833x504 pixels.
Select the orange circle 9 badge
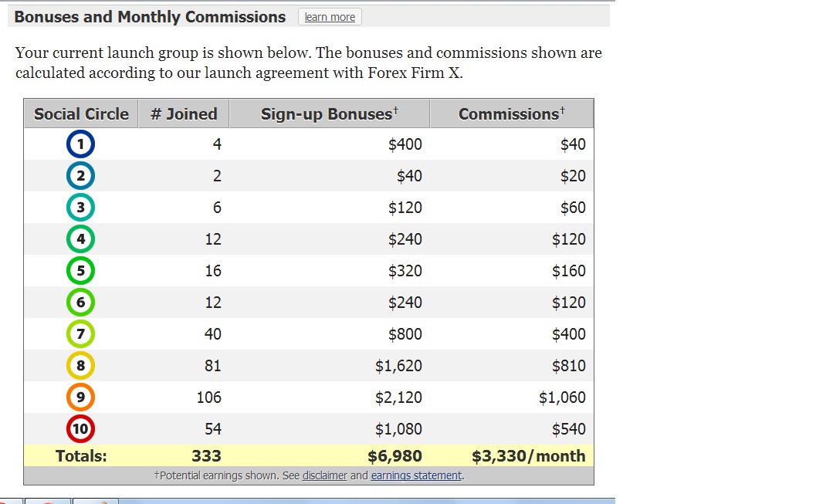(81, 397)
